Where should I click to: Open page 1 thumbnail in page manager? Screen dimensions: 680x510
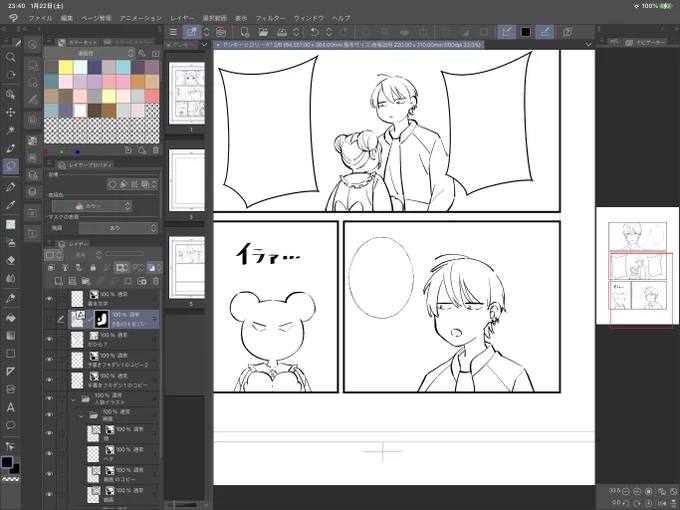[186, 93]
